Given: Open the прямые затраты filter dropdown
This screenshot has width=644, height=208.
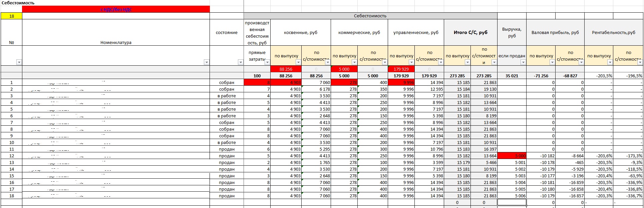Looking at the screenshot, I should click(267, 62).
